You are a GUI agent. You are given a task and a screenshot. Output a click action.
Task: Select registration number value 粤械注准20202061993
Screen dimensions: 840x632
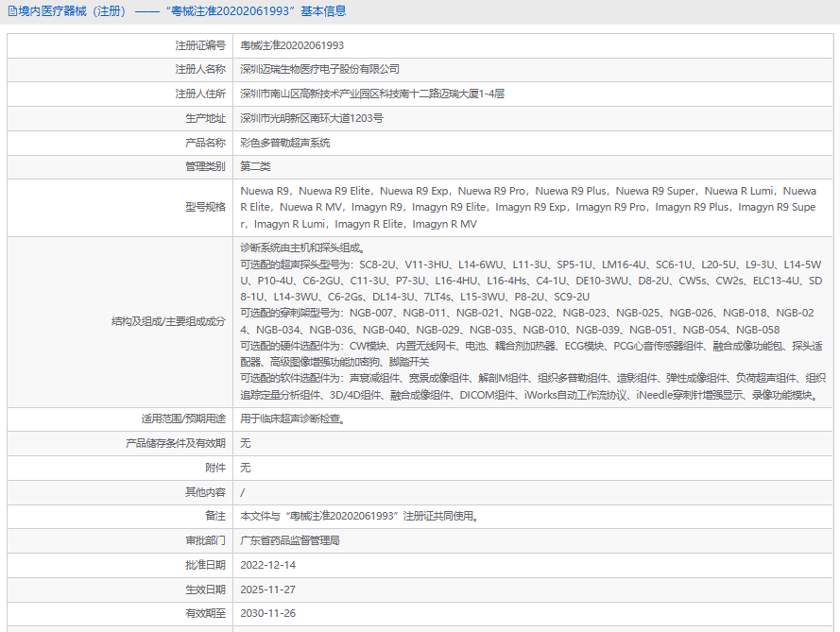tap(292, 45)
